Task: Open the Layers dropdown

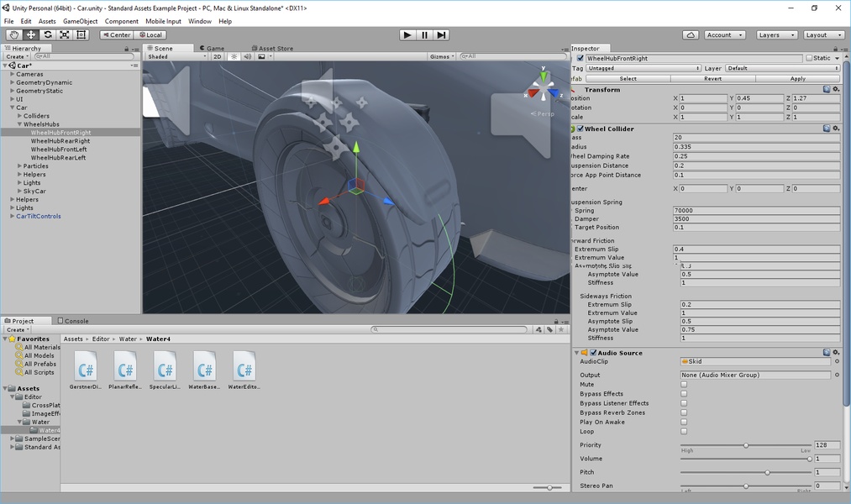Action: click(x=776, y=34)
